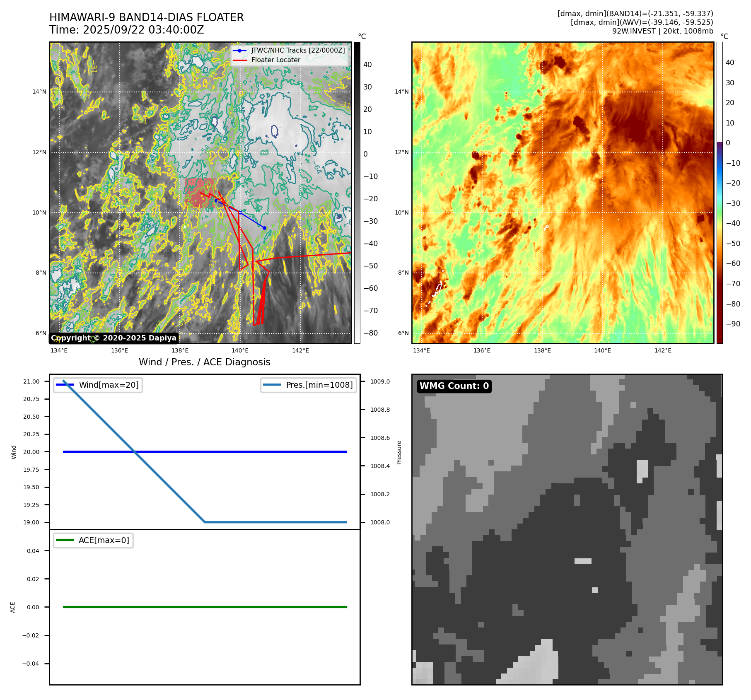Click the JTWC/NHC Tracks legend entry

(289, 50)
